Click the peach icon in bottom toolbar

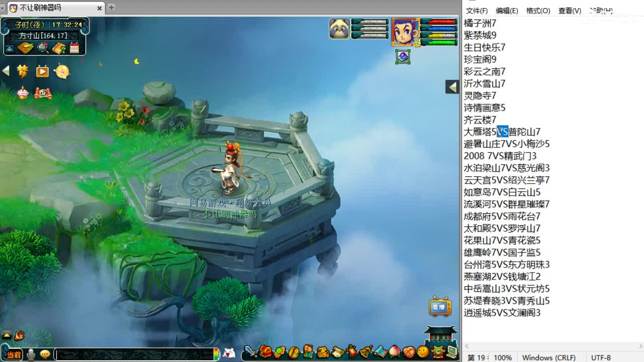coord(395,351)
